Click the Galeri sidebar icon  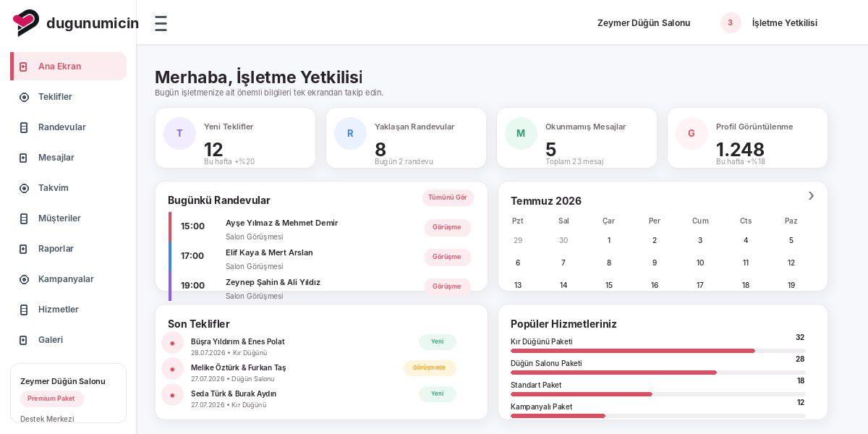(24, 340)
